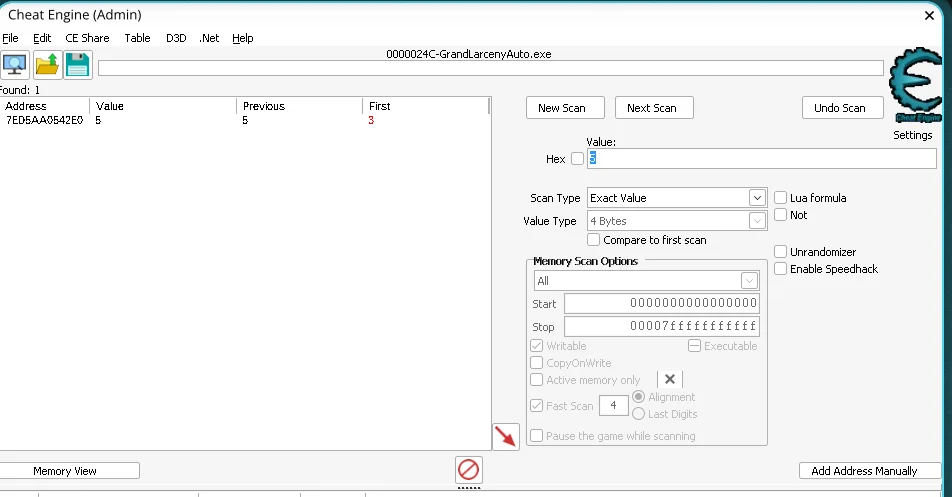Open the D3D menu

[x=176, y=38]
